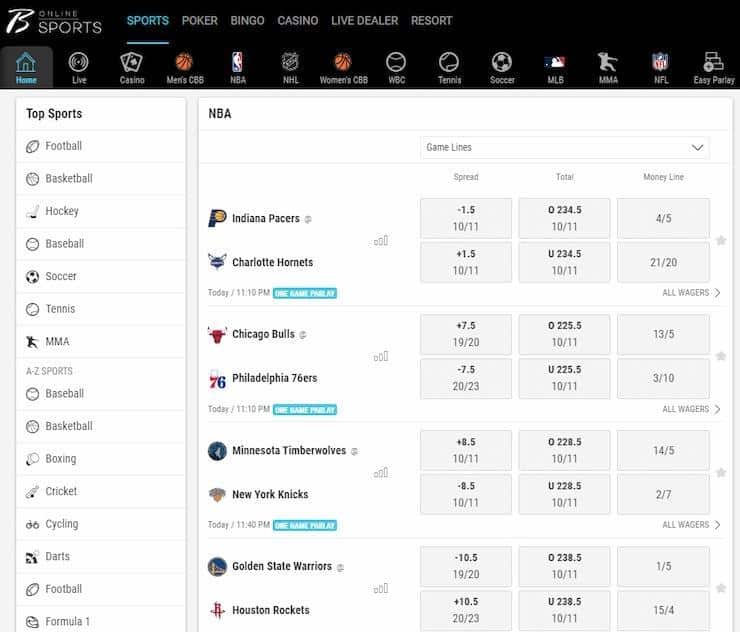Open Houston Rockets team name

271,610
